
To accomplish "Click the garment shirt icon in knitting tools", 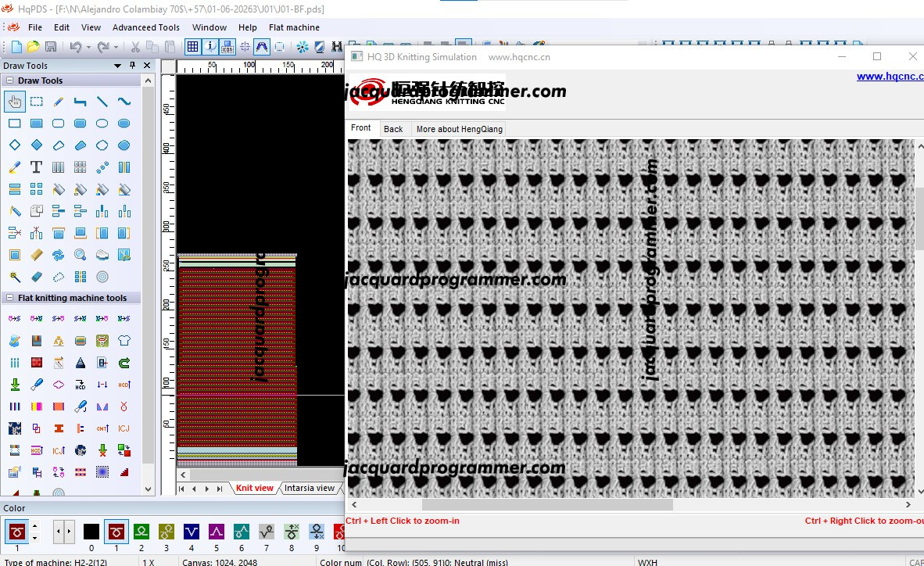I will pos(124,340).
